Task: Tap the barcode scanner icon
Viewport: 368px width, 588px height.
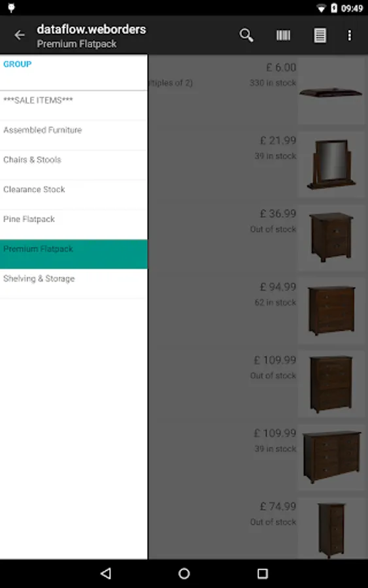Action: pos(283,35)
